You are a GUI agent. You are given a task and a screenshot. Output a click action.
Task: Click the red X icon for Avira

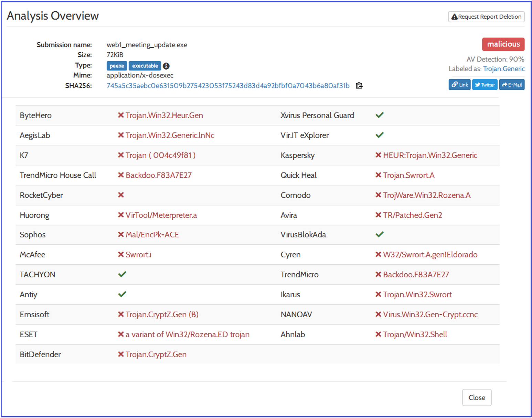click(x=378, y=215)
